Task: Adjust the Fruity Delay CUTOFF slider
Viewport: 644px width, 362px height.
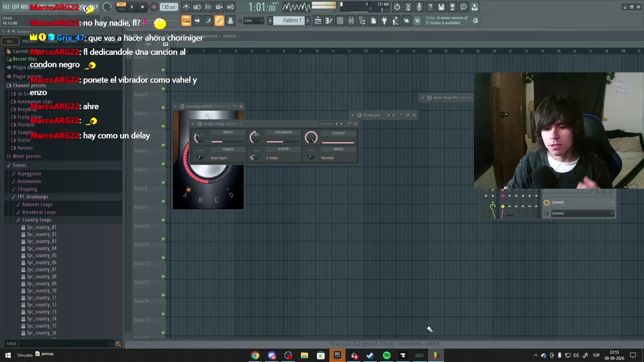Action: click(338, 142)
